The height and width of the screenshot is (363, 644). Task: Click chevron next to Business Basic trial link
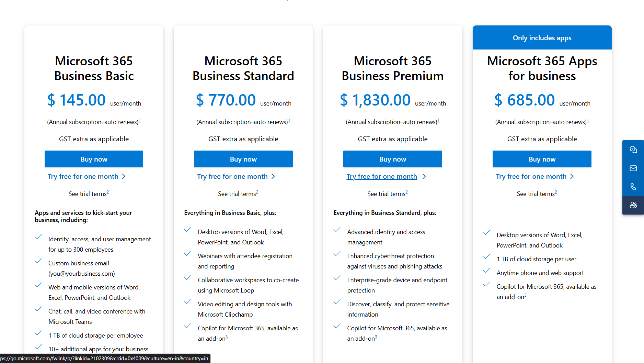click(x=124, y=176)
